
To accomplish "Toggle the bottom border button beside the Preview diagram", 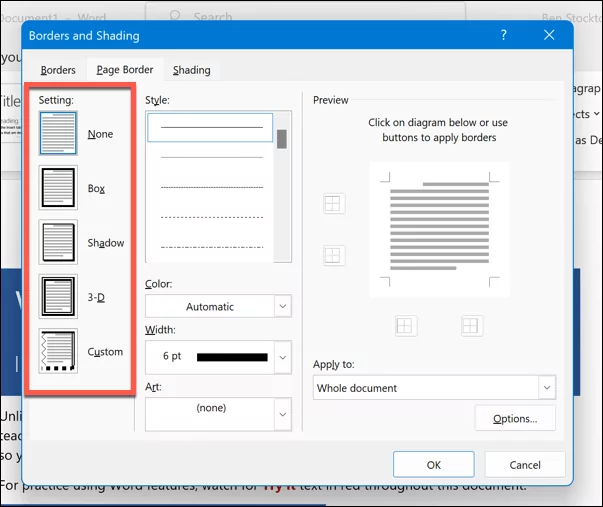I will coord(334,255).
